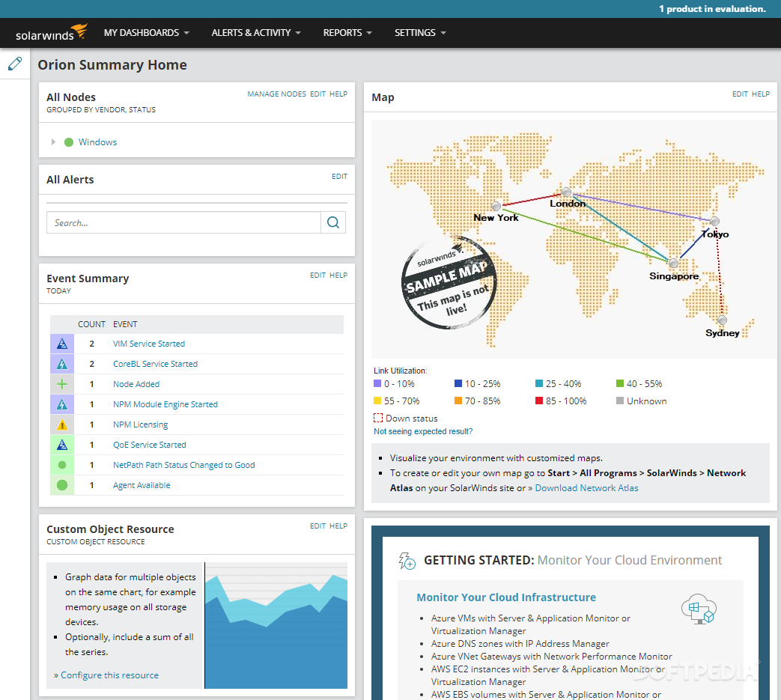The width and height of the screenshot is (781, 700).
Task: Click the New York map node
Action: (496, 206)
